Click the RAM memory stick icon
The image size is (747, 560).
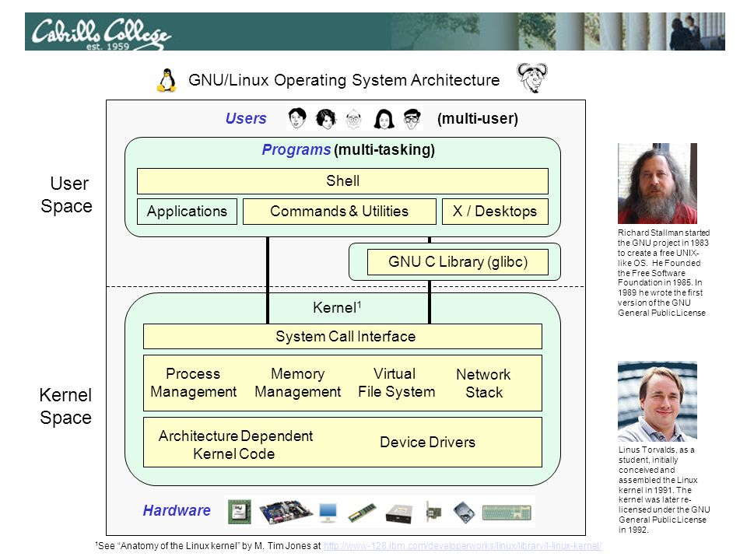[x=362, y=513]
